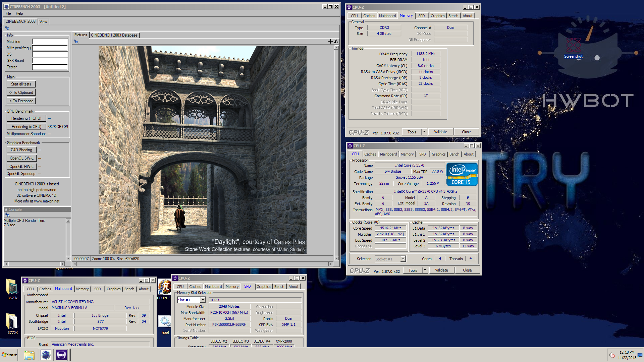
Task: Open CINEBENCH 2003 Database tab
Action: [114, 35]
